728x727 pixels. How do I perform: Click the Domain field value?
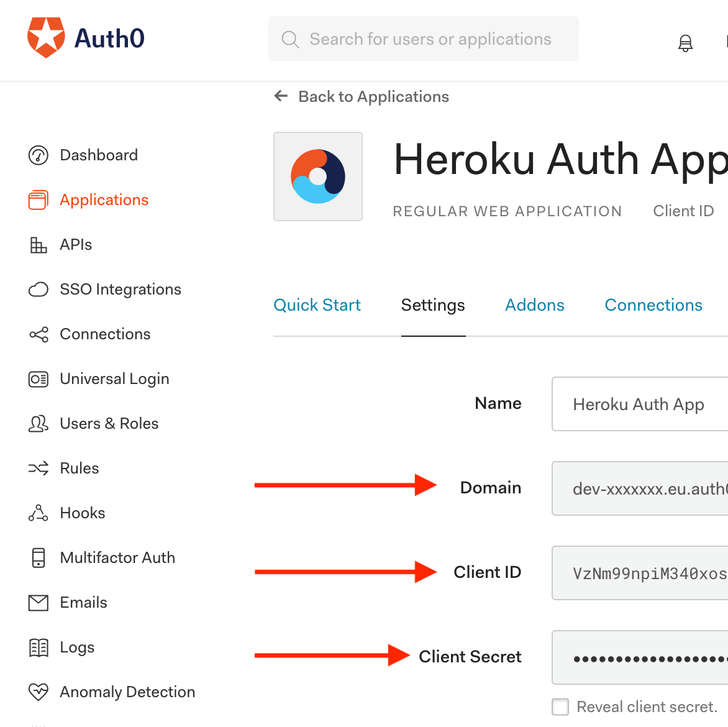(640, 488)
